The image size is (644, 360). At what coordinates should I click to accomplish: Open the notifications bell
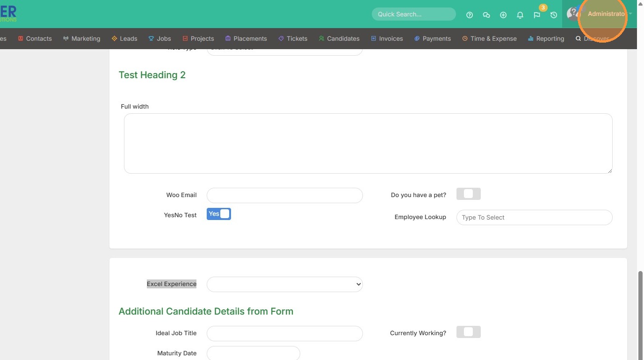[520, 15]
